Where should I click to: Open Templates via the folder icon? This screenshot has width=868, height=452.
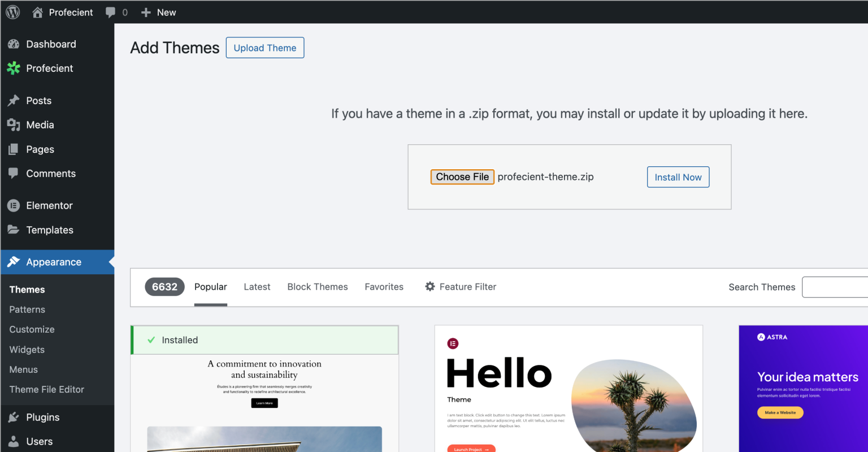(14, 230)
